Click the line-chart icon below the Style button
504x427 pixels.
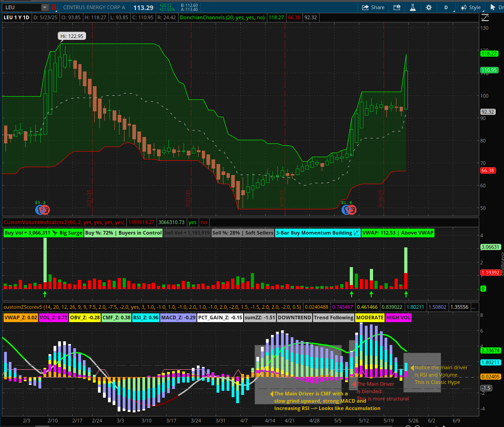click(x=485, y=18)
